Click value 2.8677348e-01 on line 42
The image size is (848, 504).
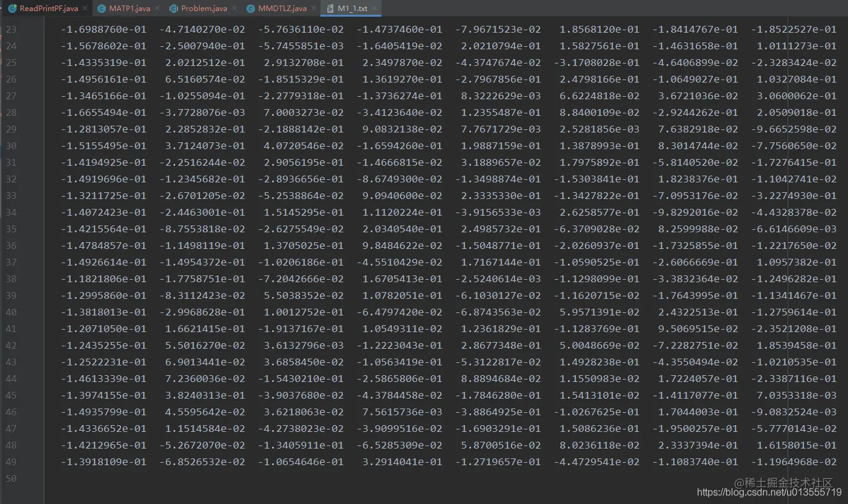click(x=501, y=346)
